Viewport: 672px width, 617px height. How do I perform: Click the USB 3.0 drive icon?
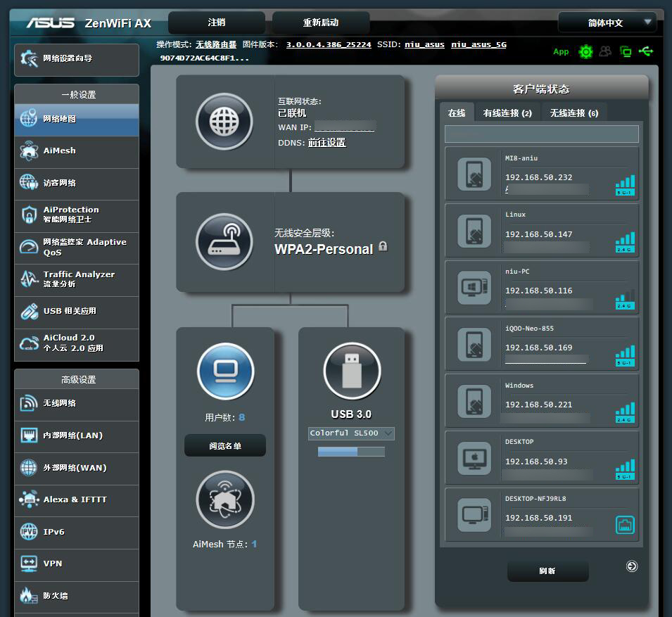point(352,371)
